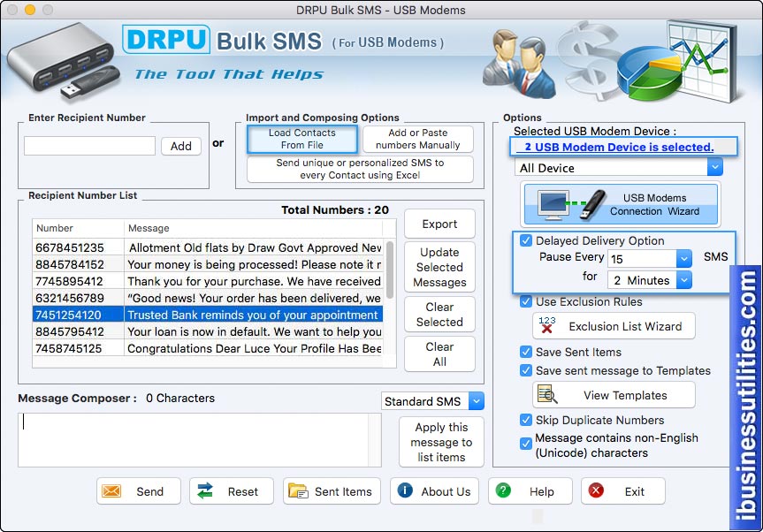763x532 pixels.
Task: Click inside the Message Composer text area
Action: point(194,440)
